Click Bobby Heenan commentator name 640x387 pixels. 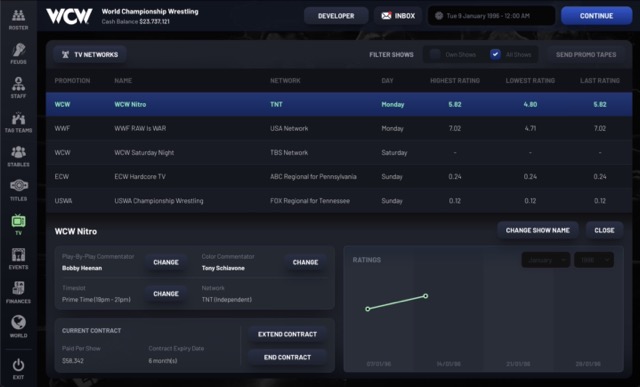point(82,268)
